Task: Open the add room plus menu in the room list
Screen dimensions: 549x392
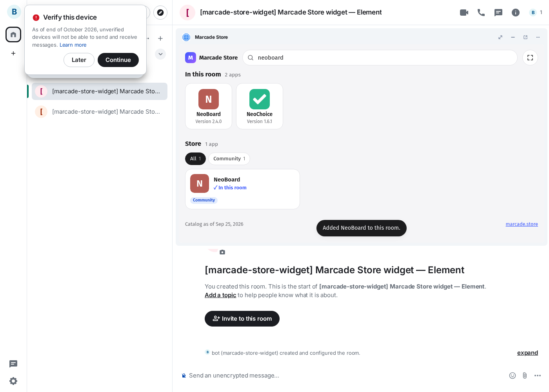Action: 160,38
